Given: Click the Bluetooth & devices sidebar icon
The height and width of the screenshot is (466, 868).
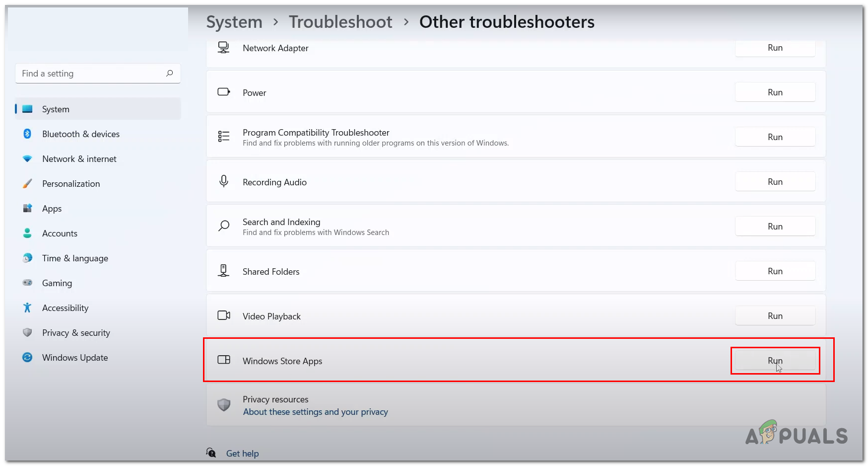Looking at the screenshot, I should click(x=27, y=134).
